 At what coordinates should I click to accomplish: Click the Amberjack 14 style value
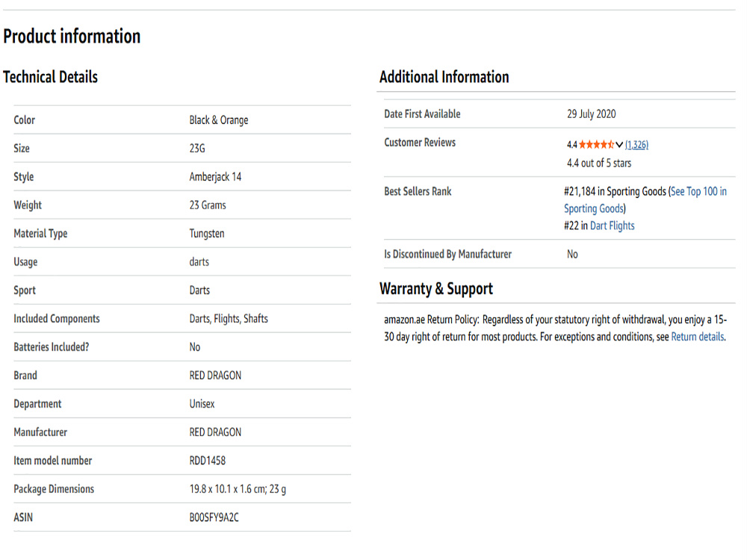pos(215,177)
